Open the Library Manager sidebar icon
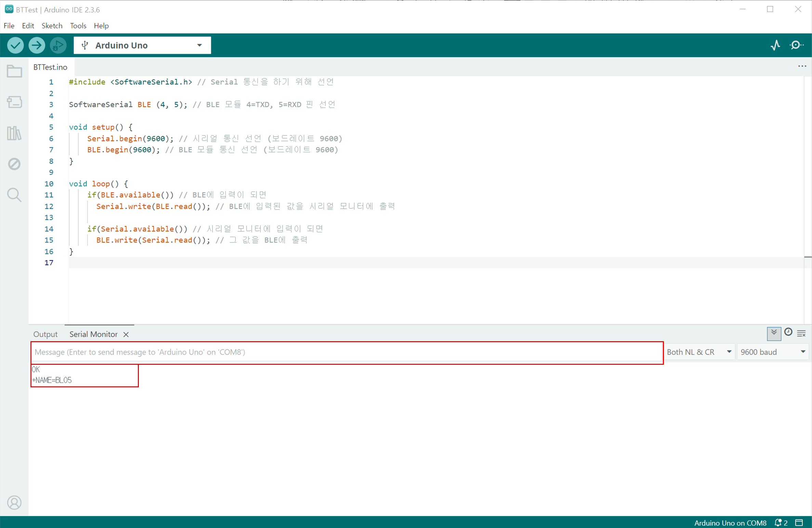 point(14,133)
